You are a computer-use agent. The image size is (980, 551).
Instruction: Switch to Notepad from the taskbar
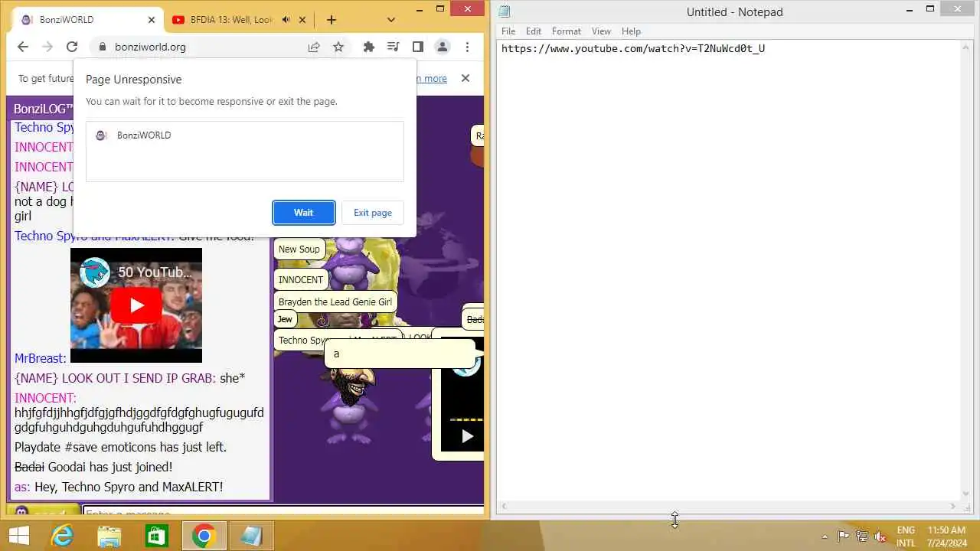point(251,536)
